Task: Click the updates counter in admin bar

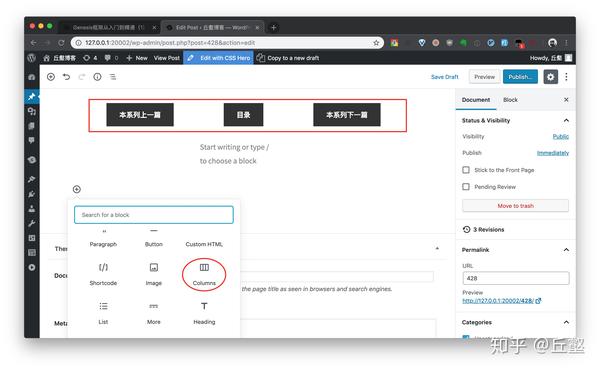Action: pos(90,58)
